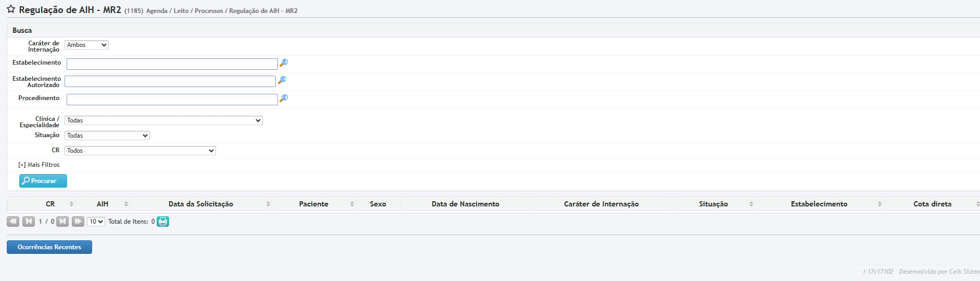Viewport: 980px width, 281px height.
Task: Open the Estabelecimento search magnifier
Action: click(x=284, y=63)
